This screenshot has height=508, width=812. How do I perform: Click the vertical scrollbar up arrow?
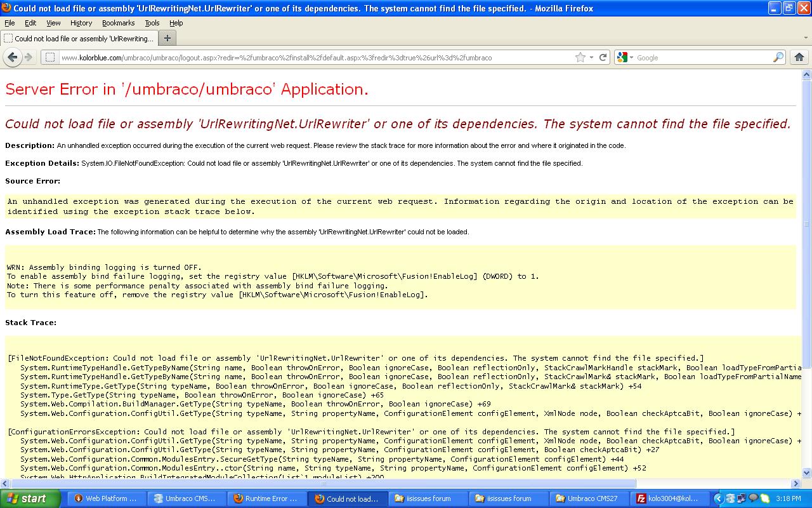(807, 74)
